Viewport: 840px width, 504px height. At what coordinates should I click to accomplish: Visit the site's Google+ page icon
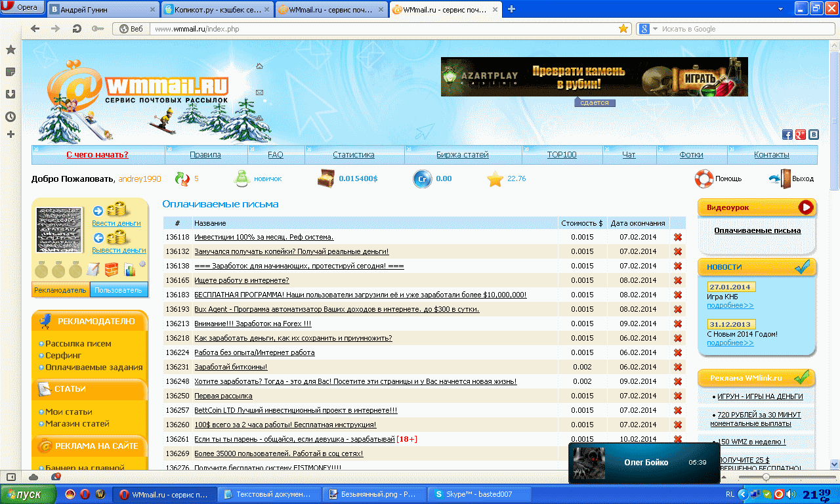pos(801,135)
